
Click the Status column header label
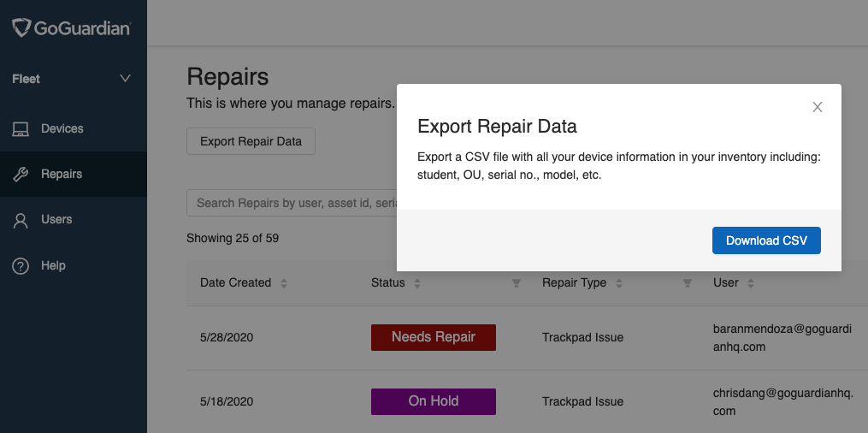[388, 283]
